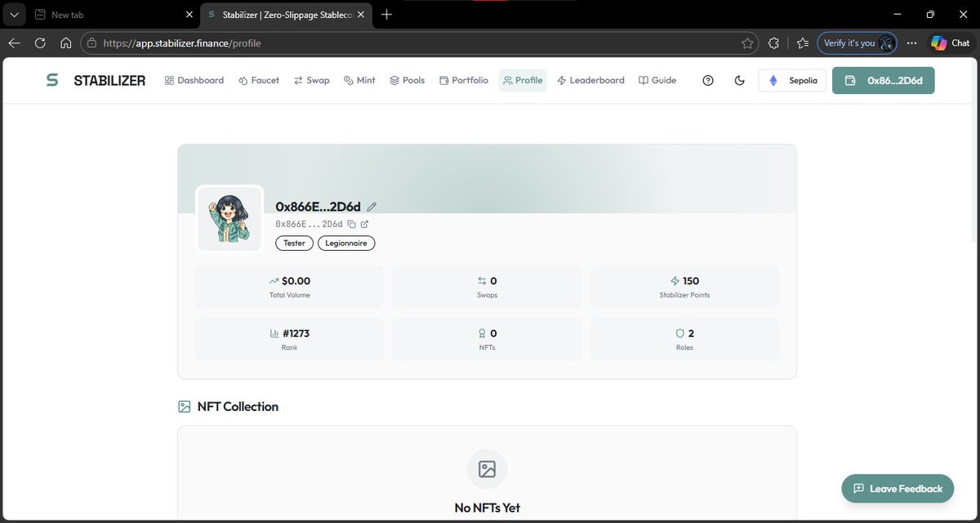The height and width of the screenshot is (523, 980).
Task: Close the Stabilizer tab
Action: click(x=363, y=15)
